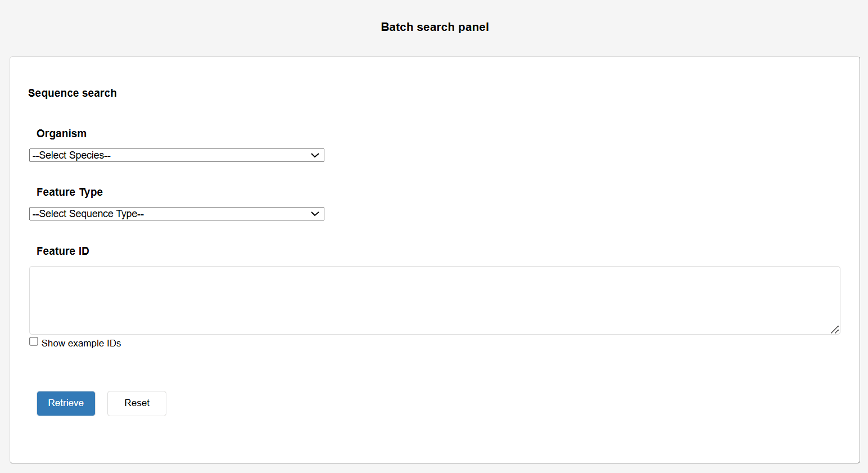Image resolution: width=868 pixels, height=473 pixels.
Task: Enable the Show example IDs checkbox
Action: 34,342
